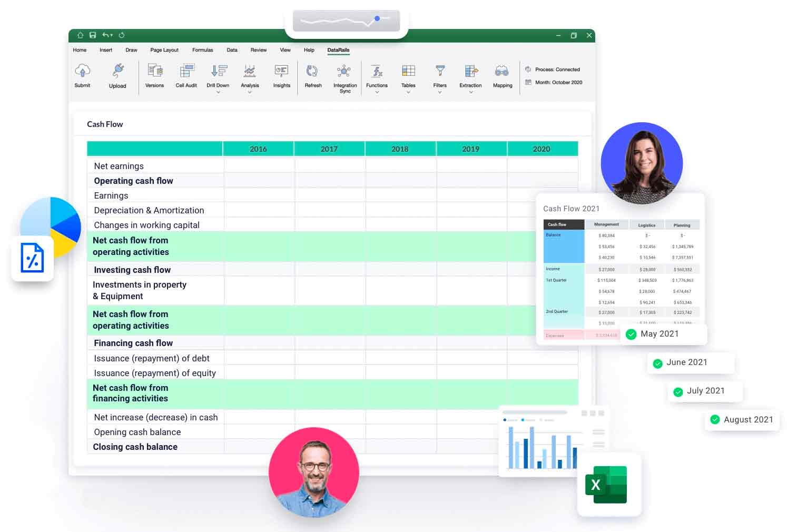Click the Home icon in title bar

(x=80, y=35)
